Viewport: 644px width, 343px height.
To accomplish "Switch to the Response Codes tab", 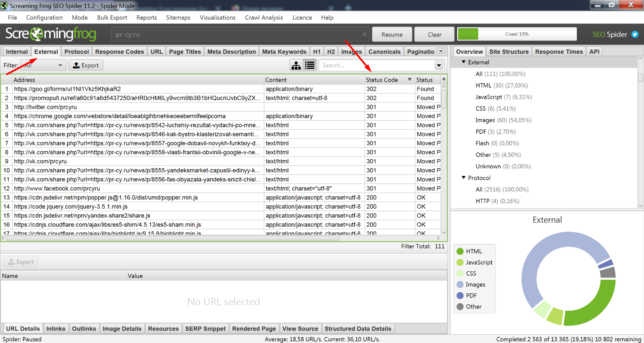I will (119, 52).
